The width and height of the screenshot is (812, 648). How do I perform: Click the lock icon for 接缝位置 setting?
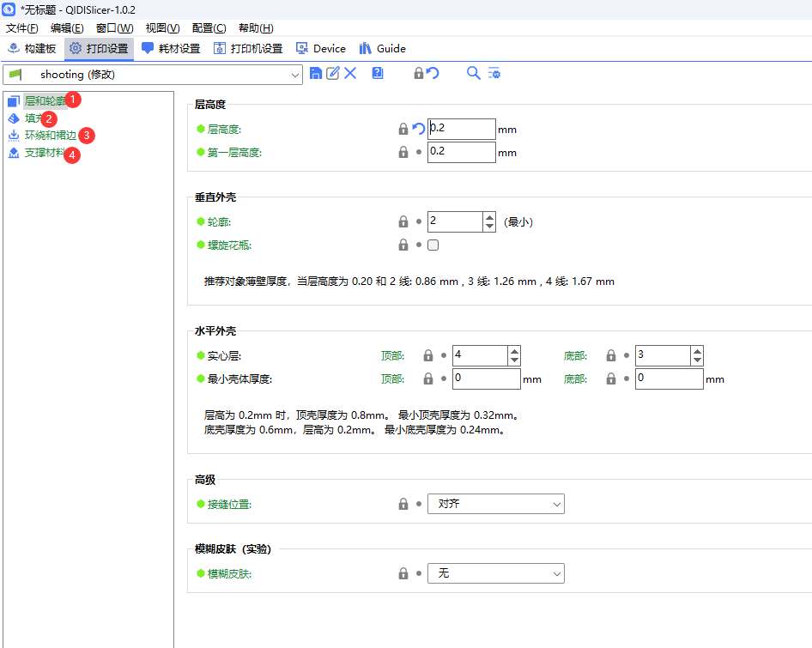pos(403,504)
